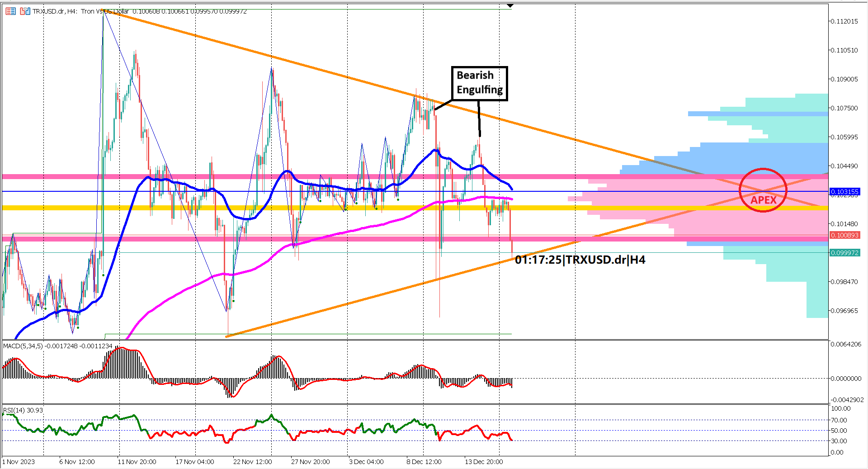
Task: Select the Bearish Engulfing label box
Action: tap(479, 83)
